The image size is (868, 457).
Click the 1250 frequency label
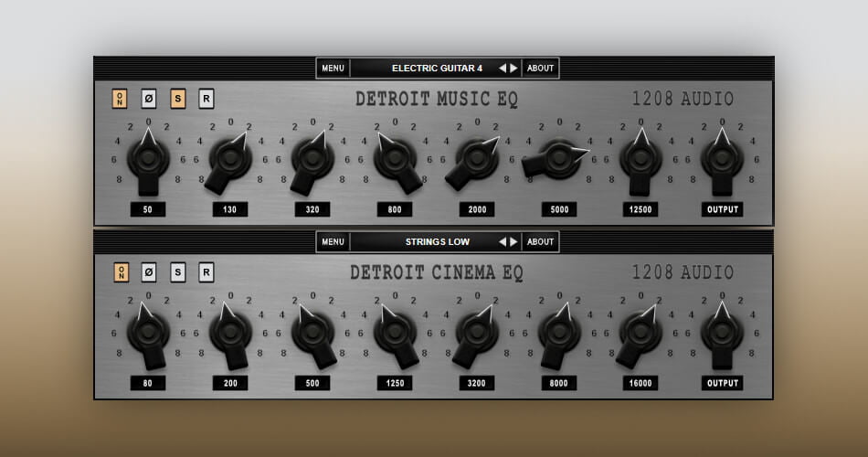click(395, 383)
